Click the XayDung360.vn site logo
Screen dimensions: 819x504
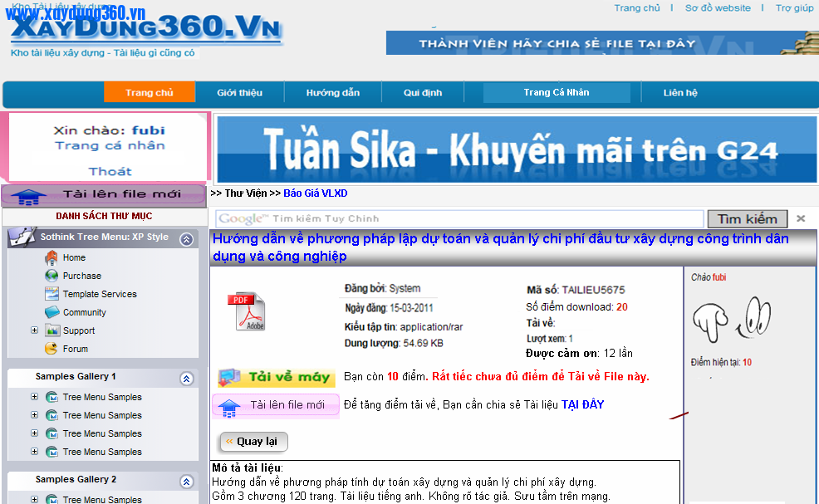(x=145, y=27)
